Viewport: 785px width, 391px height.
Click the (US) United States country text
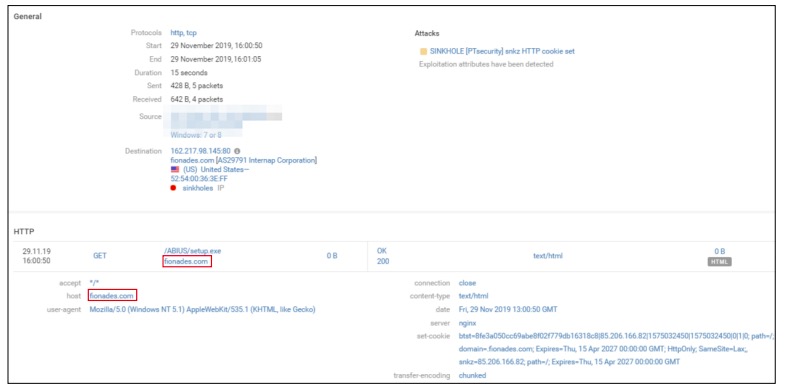[216, 170]
